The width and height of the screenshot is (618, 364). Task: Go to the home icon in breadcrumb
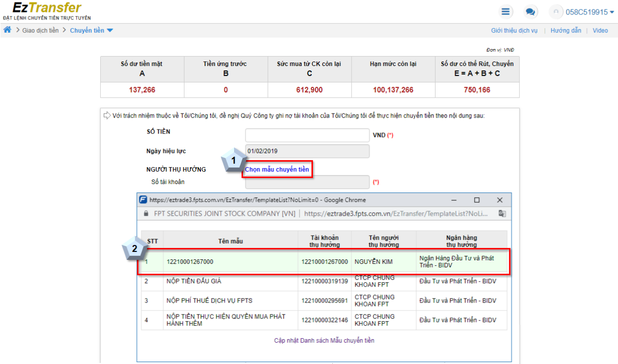click(x=7, y=30)
